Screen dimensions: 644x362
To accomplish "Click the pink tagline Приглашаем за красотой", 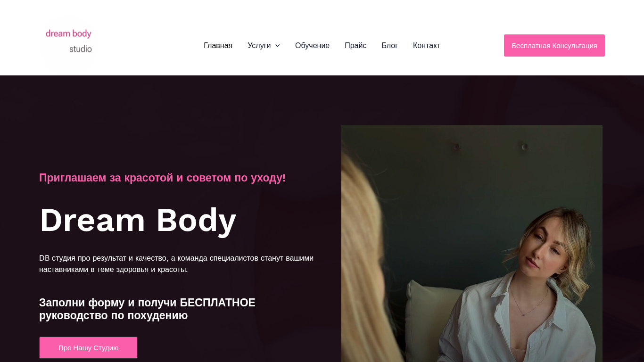I will coord(162,178).
